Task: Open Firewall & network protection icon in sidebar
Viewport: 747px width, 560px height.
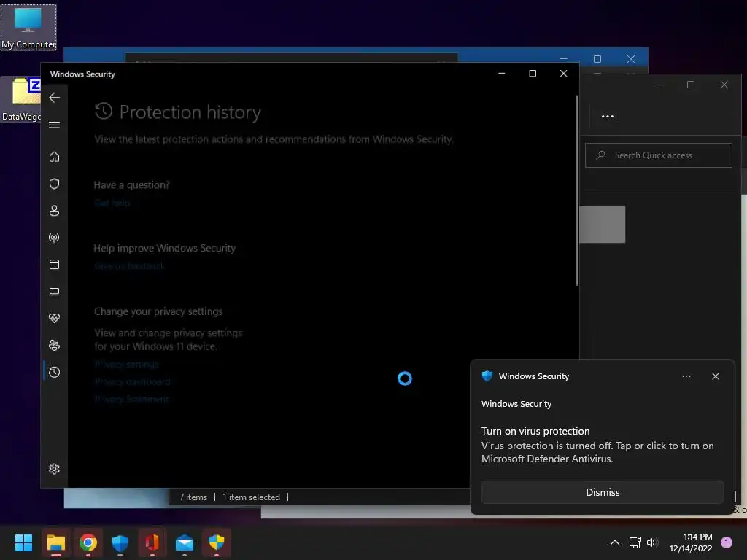Action: click(54, 238)
